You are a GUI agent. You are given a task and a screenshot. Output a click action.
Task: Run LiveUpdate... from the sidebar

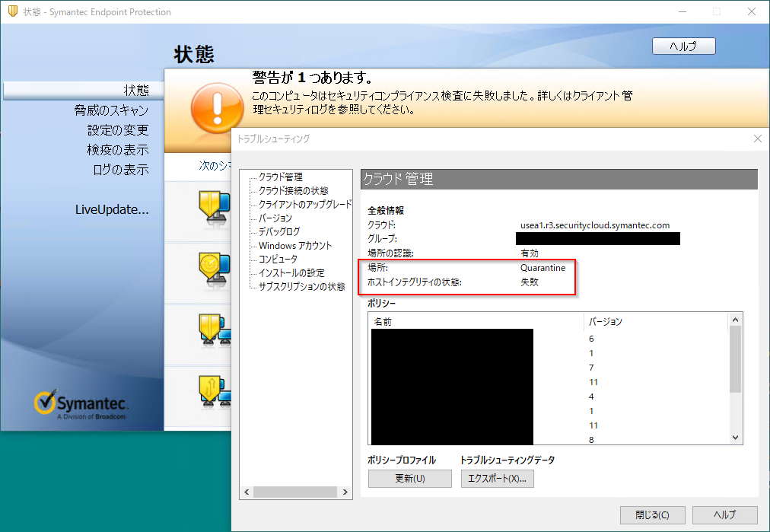tap(112, 209)
